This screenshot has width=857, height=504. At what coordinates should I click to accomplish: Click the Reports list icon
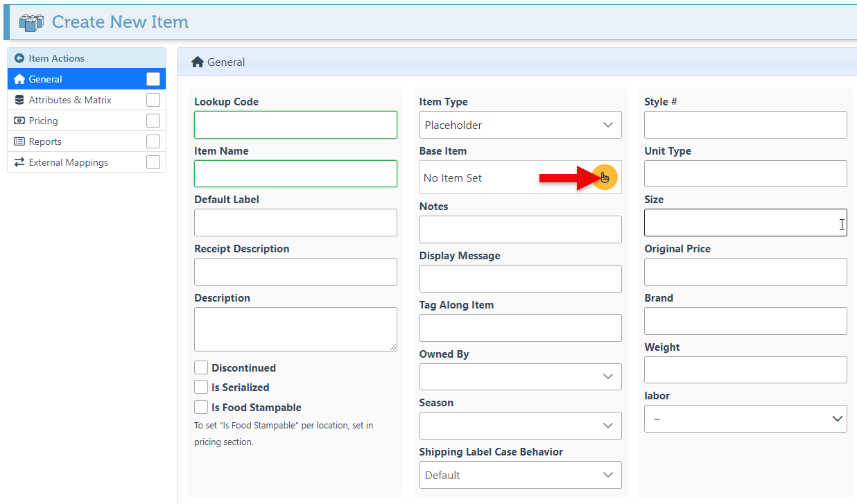(19, 141)
